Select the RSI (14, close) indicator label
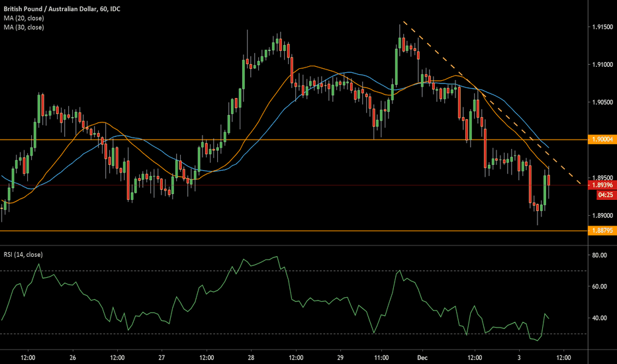Image resolution: width=617 pixels, height=364 pixels. click(x=23, y=255)
